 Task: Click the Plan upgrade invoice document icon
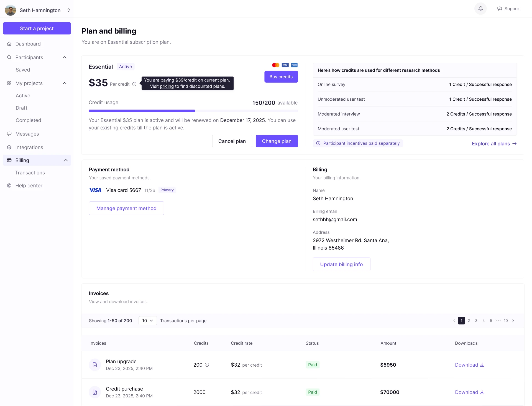[95, 365]
